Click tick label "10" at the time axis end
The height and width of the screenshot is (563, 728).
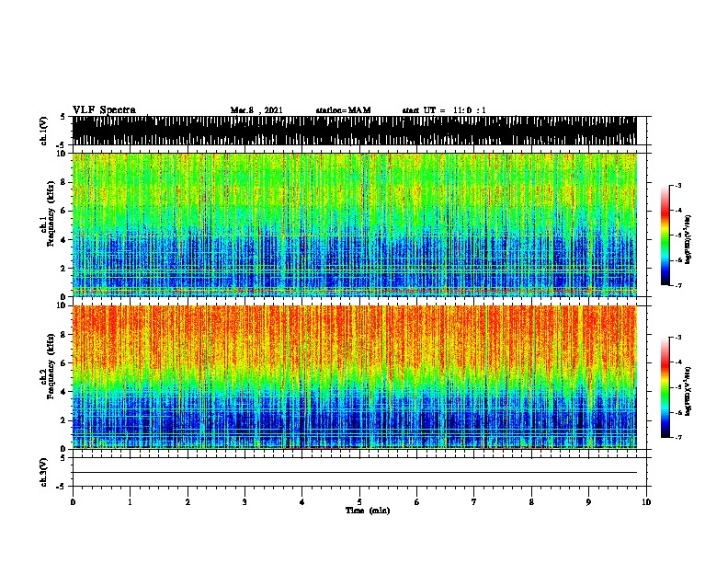click(x=646, y=502)
